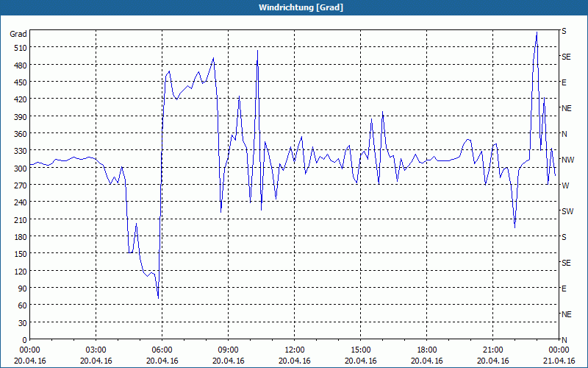Click the 120 degree axis label

[21, 271]
